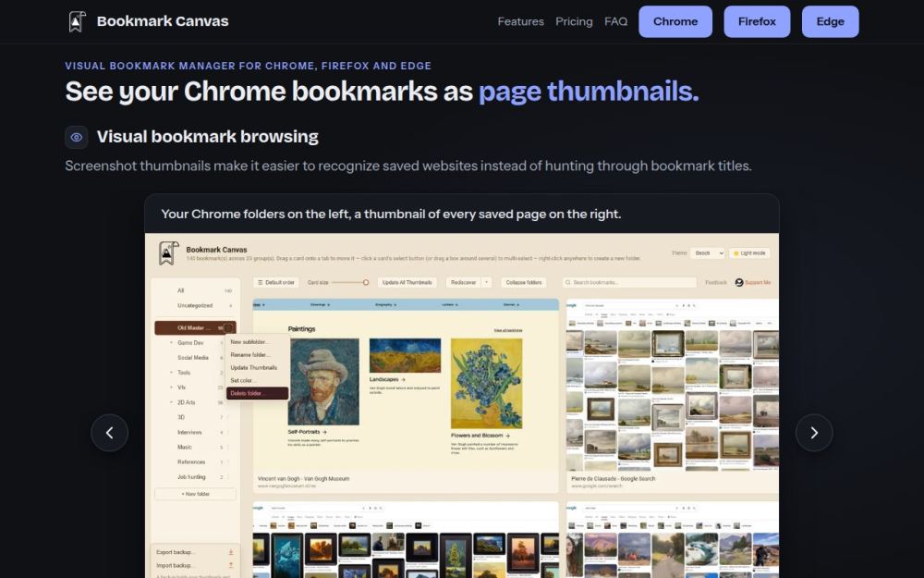Screen dimensions: 924x578
Task: Choose New subfolder from the context menu
Action: pyautogui.click(x=258, y=342)
